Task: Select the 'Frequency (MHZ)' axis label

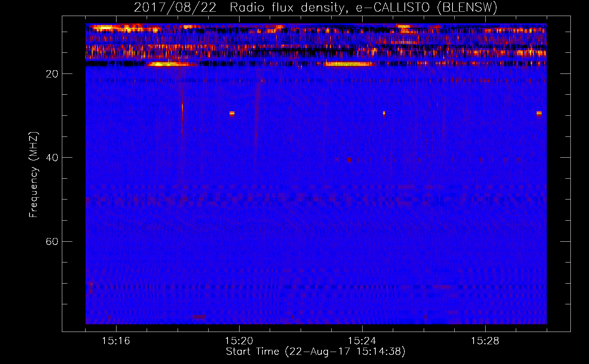Action: point(33,175)
